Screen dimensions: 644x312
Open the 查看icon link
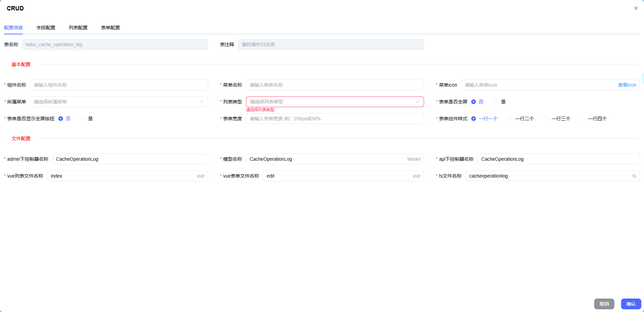pyautogui.click(x=626, y=85)
